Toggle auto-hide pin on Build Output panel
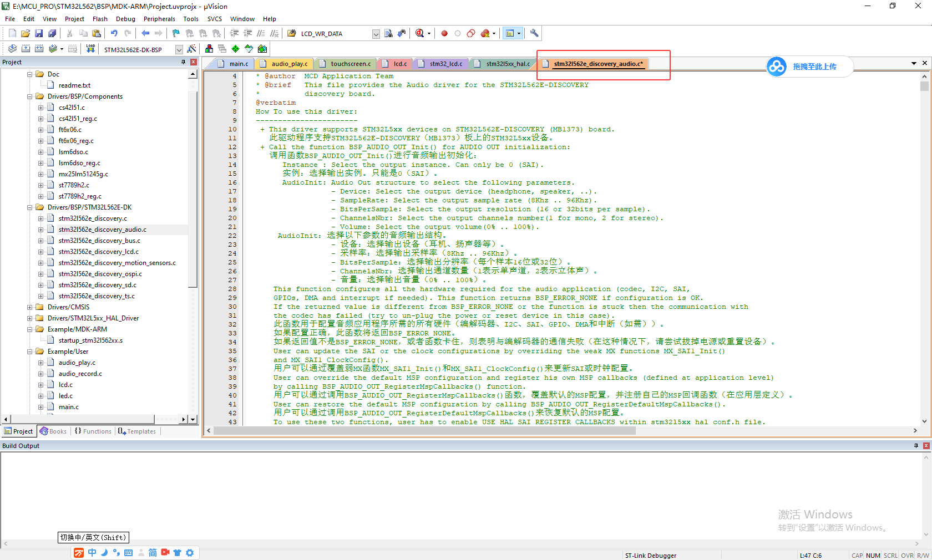The height and width of the screenshot is (560, 932). 916,446
